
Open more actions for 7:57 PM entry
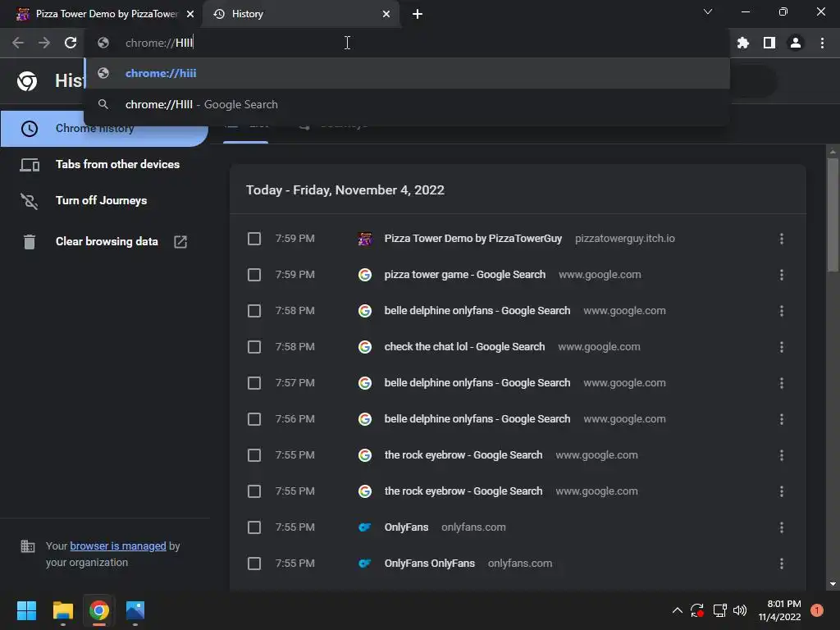pyautogui.click(x=782, y=383)
